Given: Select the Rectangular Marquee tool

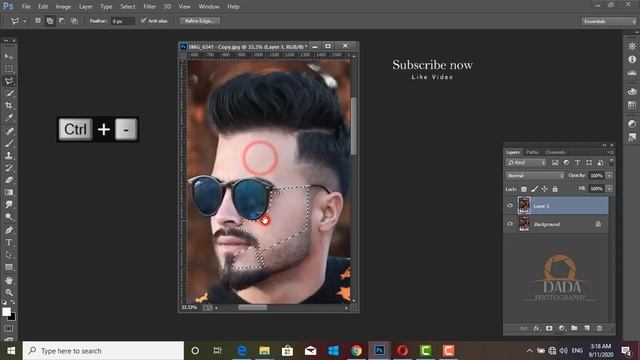Looking at the screenshot, I should point(9,69).
